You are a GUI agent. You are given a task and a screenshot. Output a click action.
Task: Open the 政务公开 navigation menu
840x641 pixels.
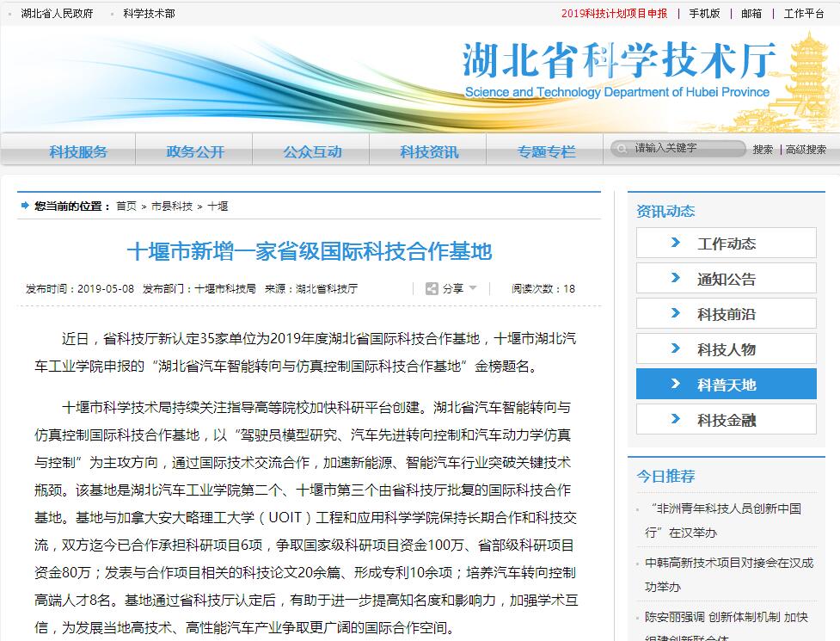(195, 151)
